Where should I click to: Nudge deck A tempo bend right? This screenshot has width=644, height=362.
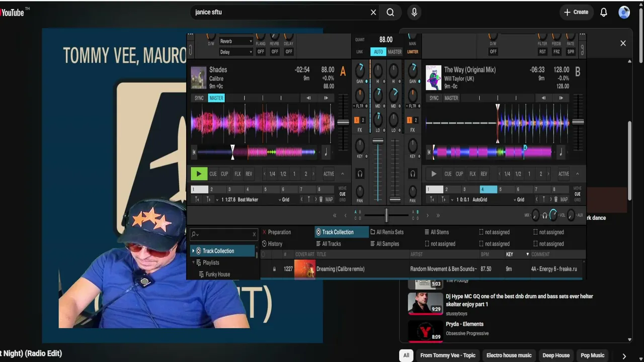pos(326,98)
